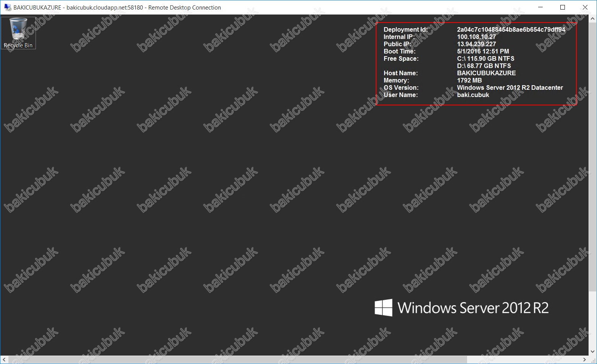Click the Public IP label

[x=397, y=44]
